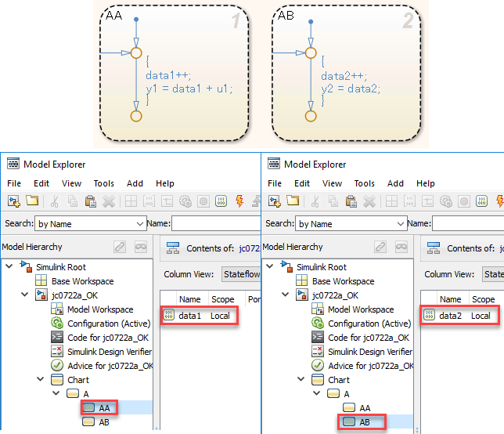Click the blue Add Data icon in right Model Explorer
504x434 pixels.
pyautogui.click(x=482, y=201)
